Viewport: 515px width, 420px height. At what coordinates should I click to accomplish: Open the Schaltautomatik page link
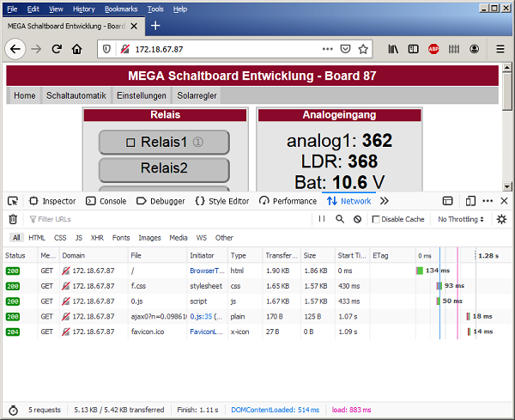point(76,95)
